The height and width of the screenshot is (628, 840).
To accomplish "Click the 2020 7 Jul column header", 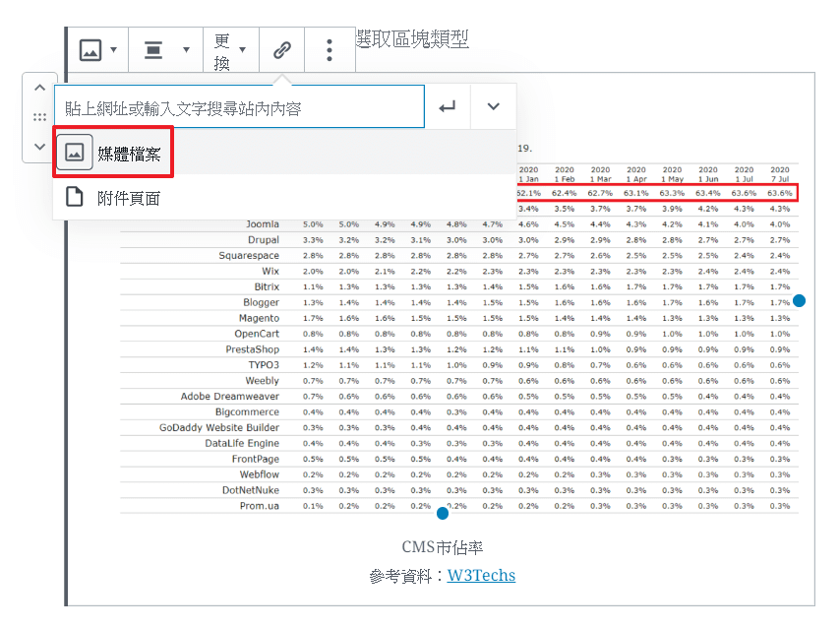I will tap(779, 174).
